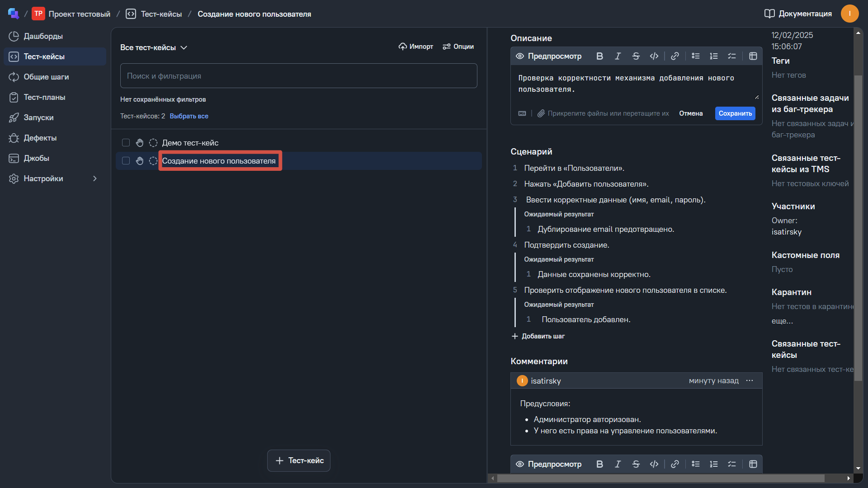
Task: Open isatirsky comment three-dots menu
Action: (x=750, y=380)
